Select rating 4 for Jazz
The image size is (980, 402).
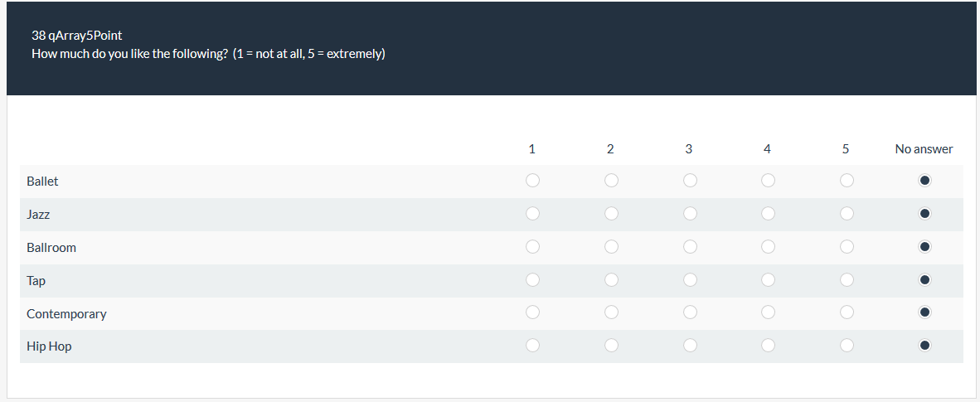[768, 214]
